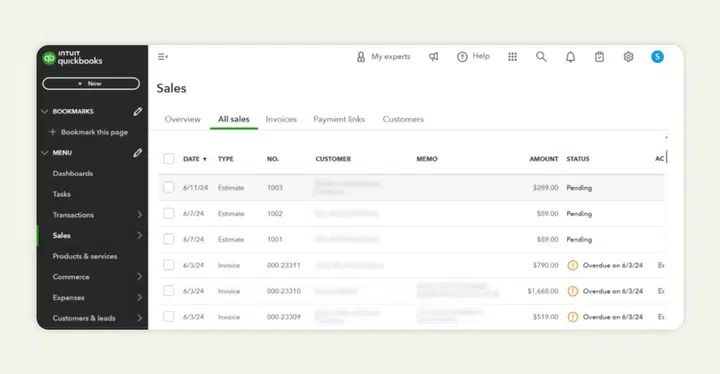Switch to the All sales tab
The width and height of the screenshot is (720, 374).
tap(234, 119)
